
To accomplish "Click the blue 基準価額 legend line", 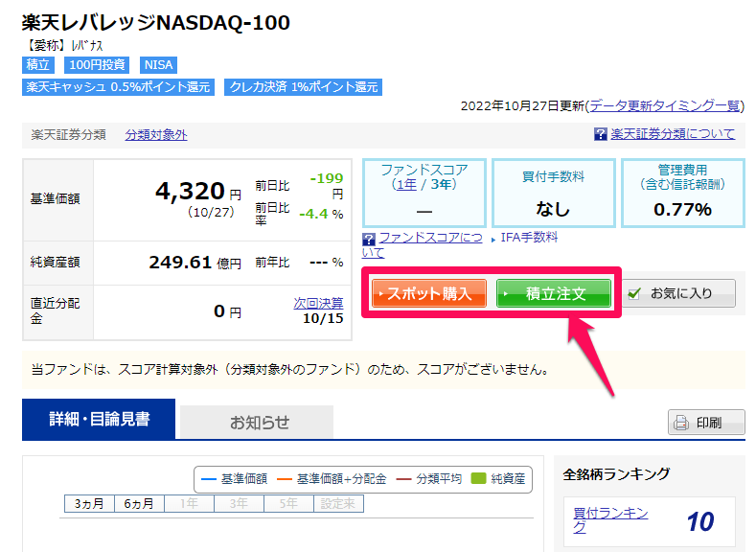I will click(208, 479).
